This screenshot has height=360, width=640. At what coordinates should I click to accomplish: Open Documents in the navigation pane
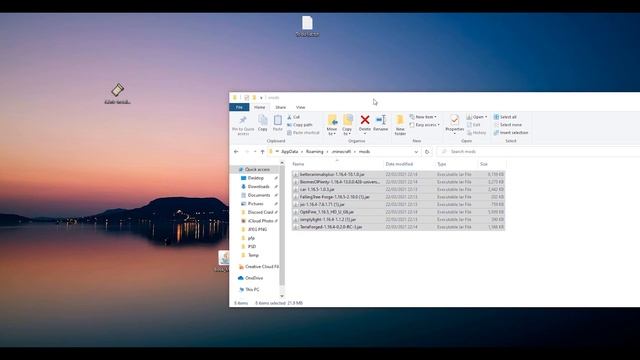pyautogui.click(x=259, y=195)
